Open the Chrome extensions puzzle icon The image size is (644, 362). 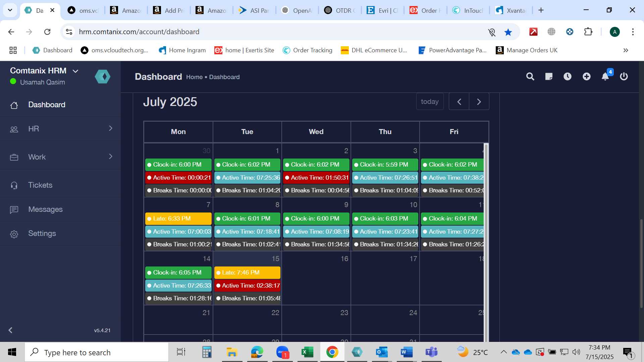588,32
